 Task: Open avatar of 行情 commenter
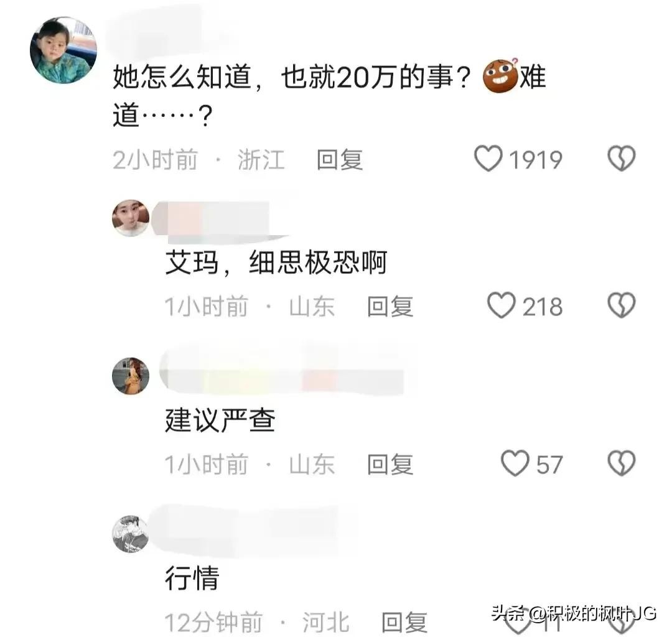coord(131,534)
